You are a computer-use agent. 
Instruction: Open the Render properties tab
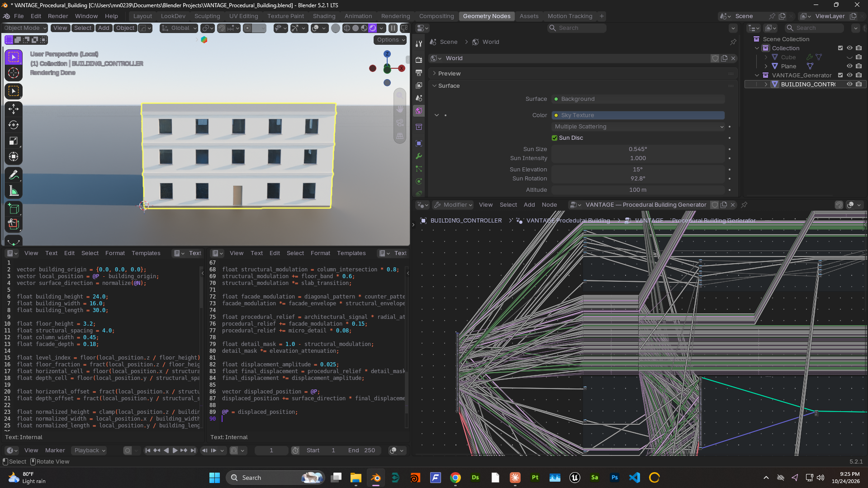click(419, 60)
